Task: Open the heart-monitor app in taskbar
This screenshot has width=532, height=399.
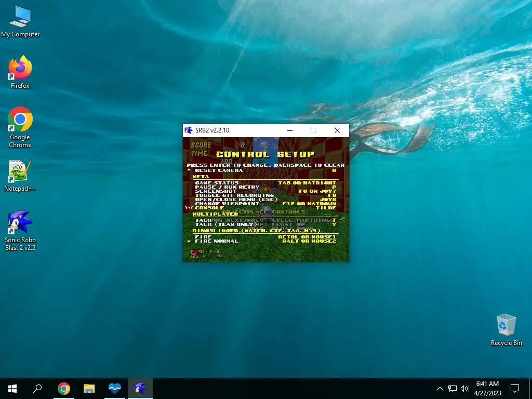Action: (x=115, y=389)
